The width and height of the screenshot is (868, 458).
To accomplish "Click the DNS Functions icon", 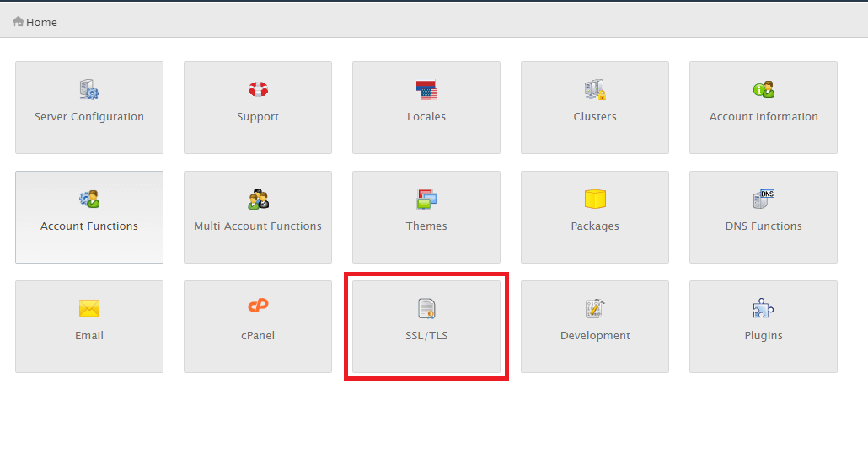I will (x=764, y=200).
